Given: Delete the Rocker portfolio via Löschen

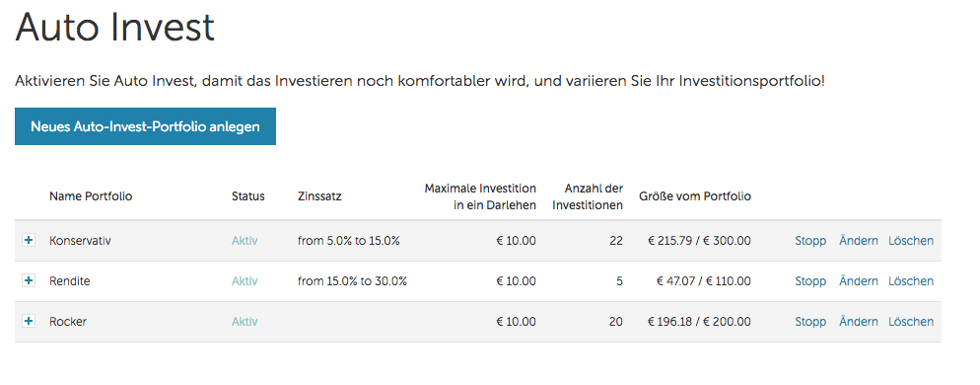Looking at the screenshot, I should click(x=911, y=322).
